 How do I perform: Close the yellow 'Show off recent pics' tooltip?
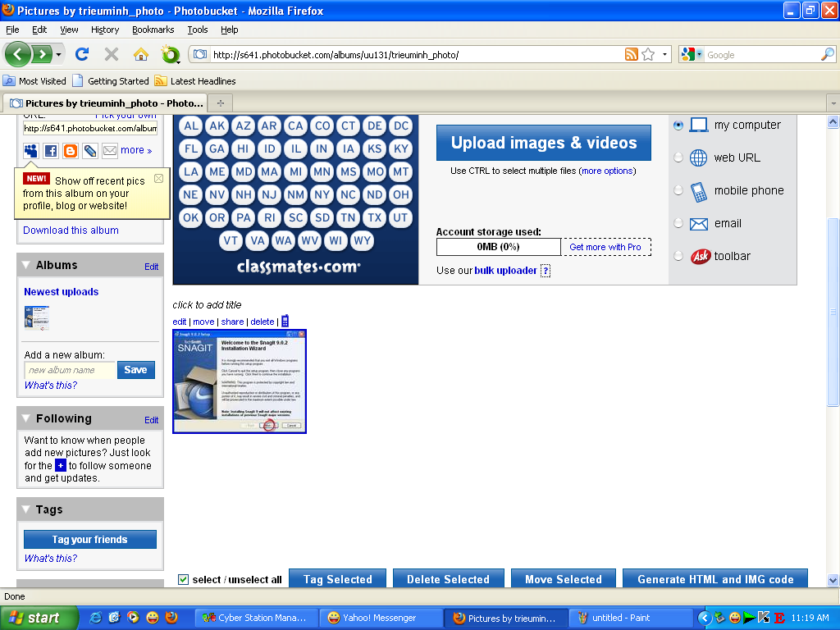[158, 178]
